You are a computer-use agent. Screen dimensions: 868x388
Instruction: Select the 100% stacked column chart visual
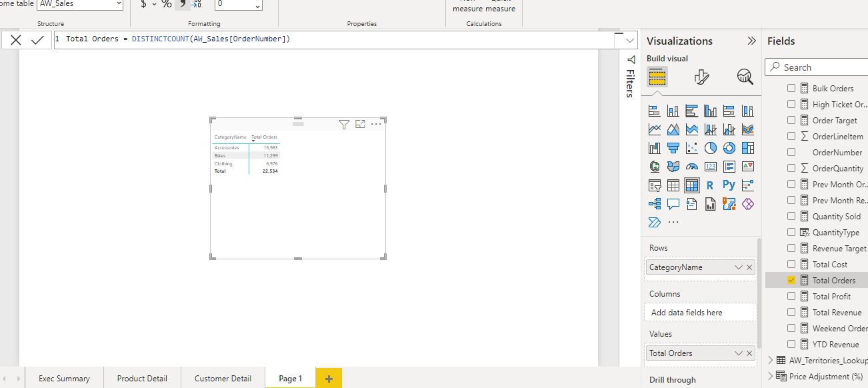748,111
